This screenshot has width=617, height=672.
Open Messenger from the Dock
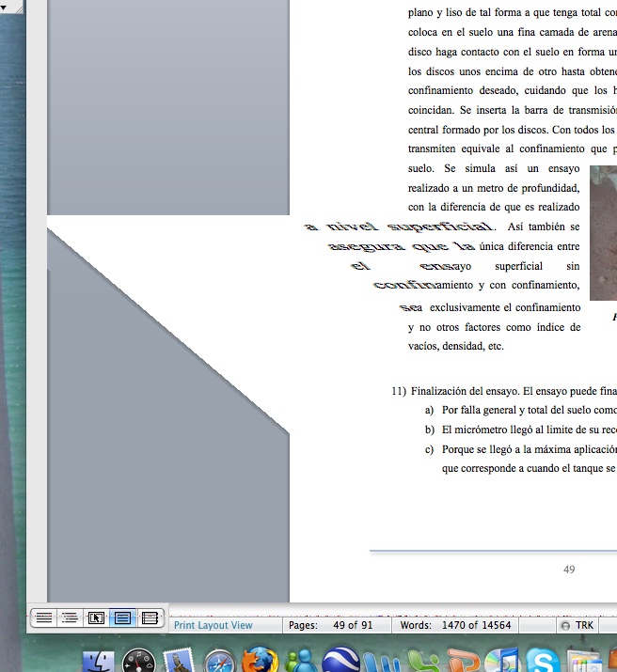(x=300, y=661)
